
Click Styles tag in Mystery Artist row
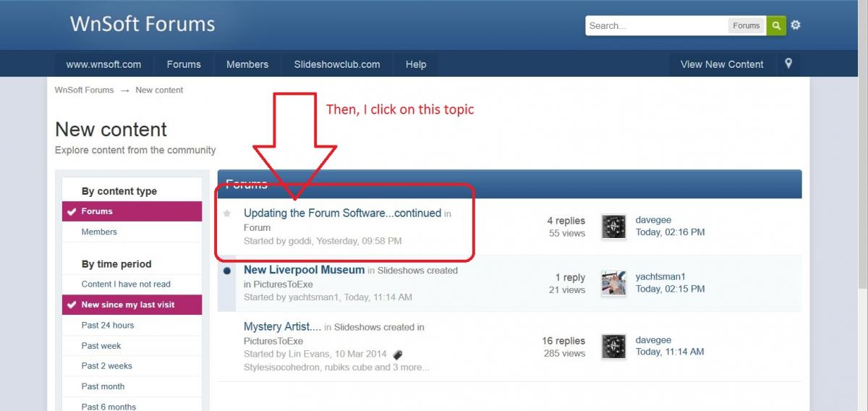click(x=257, y=367)
